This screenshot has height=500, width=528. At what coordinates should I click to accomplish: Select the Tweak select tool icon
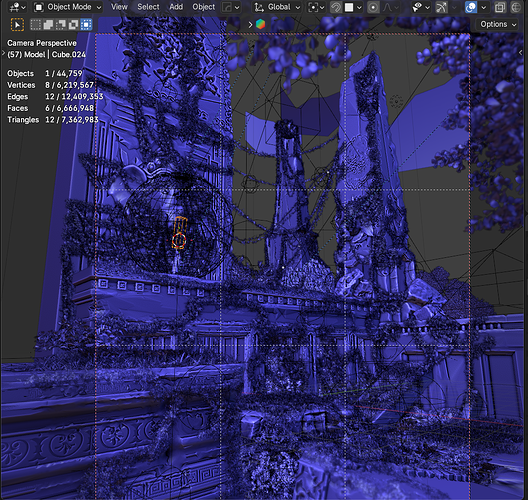point(18,25)
